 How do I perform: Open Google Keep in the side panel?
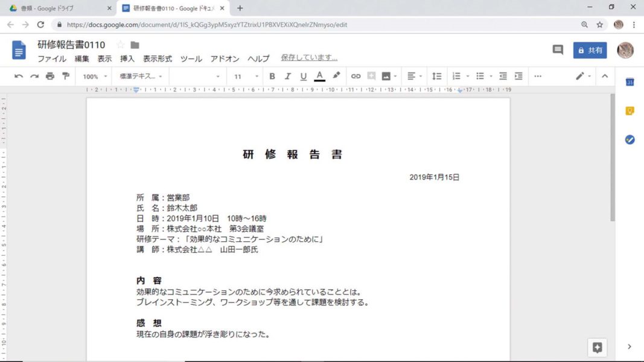pyautogui.click(x=630, y=111)
